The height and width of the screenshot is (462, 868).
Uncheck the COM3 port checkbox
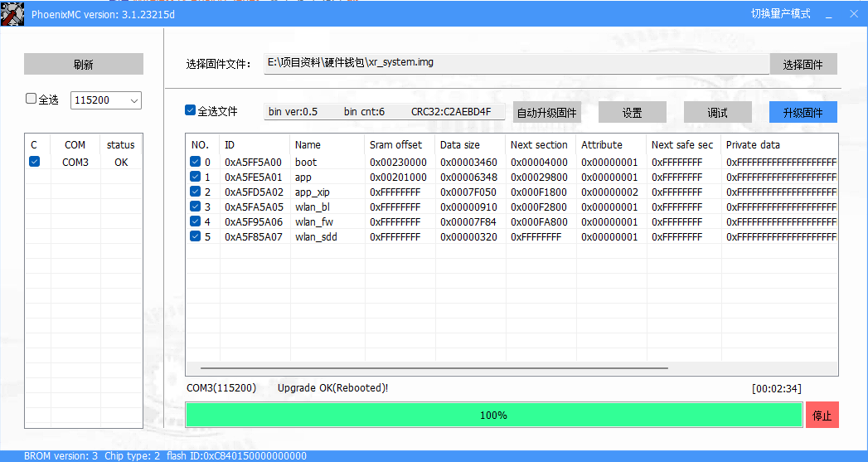point(34,162)
